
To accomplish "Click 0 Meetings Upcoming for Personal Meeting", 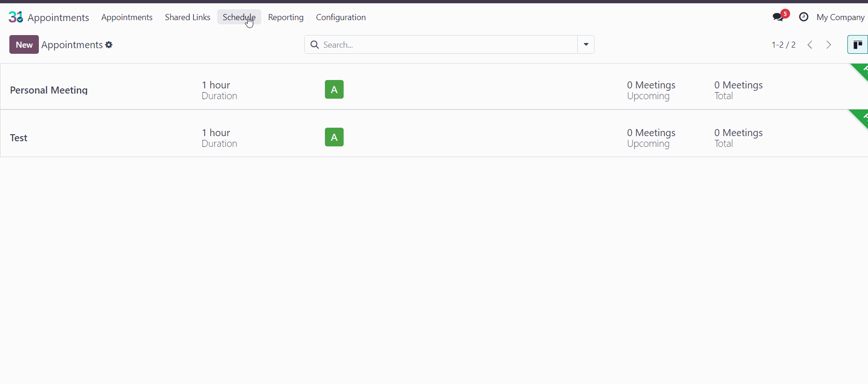I will (651, 90).
